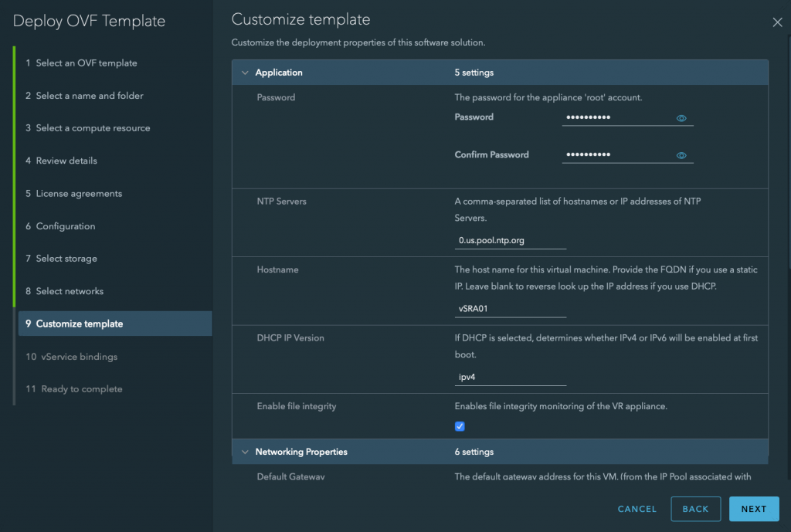Click the NTP Servers row label

(281, 202)
